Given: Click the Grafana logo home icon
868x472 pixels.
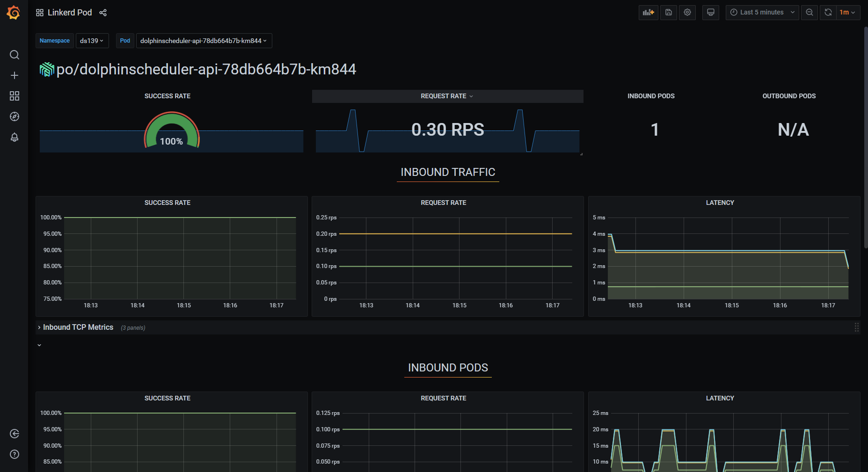Looking at the screenshot, I should 14,13.
